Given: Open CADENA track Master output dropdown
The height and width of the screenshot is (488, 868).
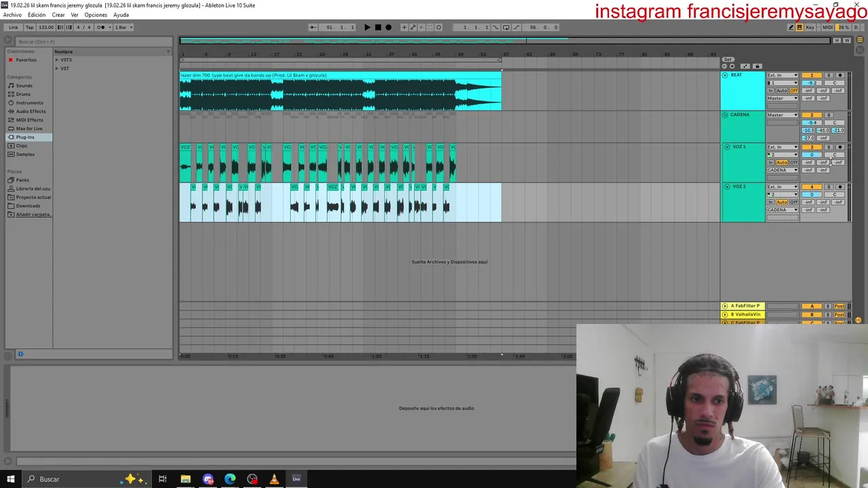Looking at the screenshot, I should pyautogui.click(x=783, y=115).
